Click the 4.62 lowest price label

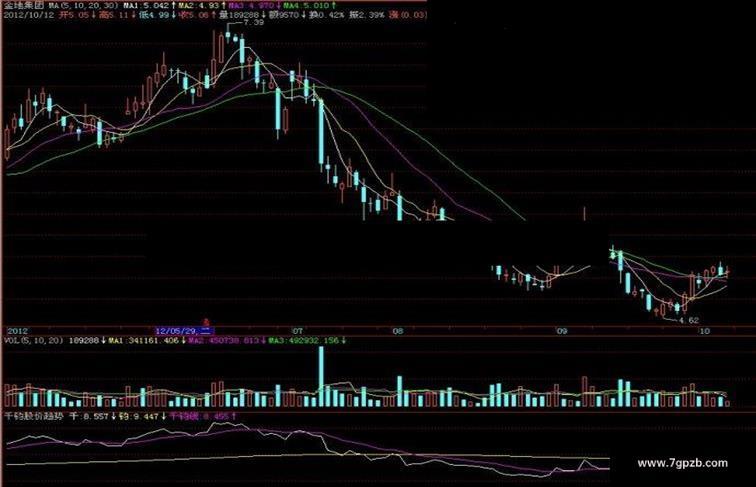coord(688,320)
